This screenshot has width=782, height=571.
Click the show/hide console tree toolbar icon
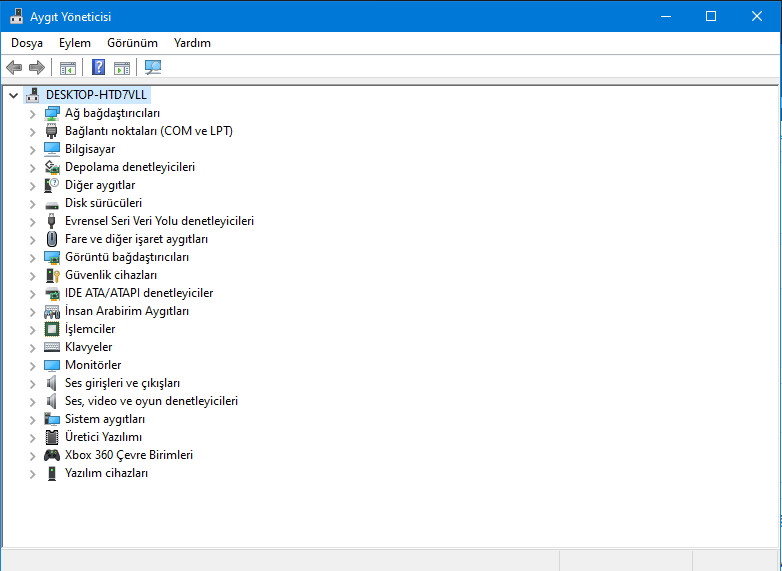point(68,67)
